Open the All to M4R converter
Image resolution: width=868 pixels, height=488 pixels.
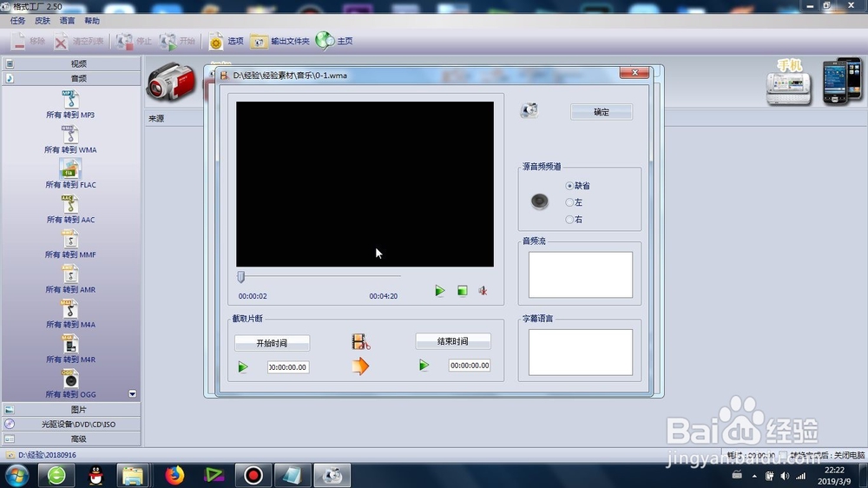click(70, 344)
